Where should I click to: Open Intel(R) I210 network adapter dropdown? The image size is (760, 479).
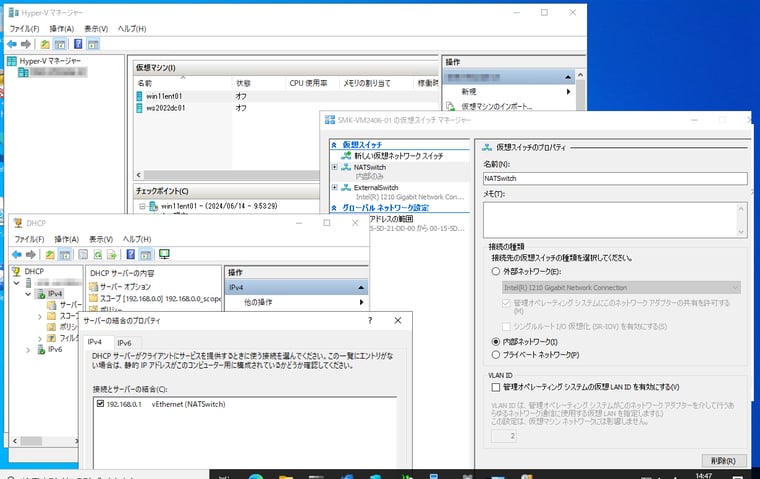point(621,287)
